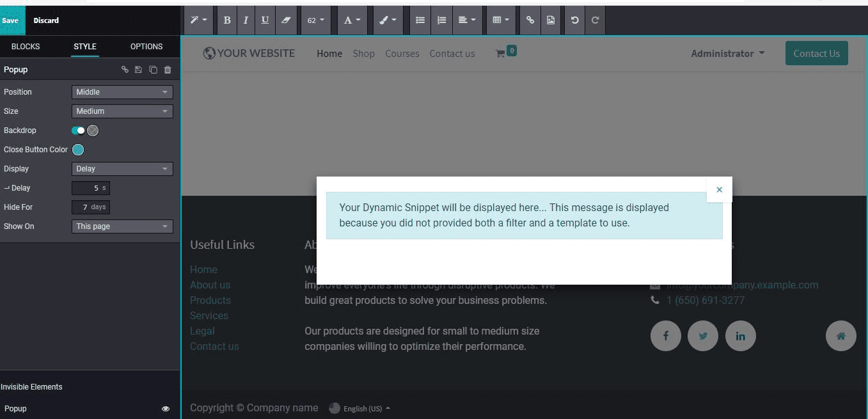
Task: Open the background color brush dropdown
Action: tap(388, 20)
